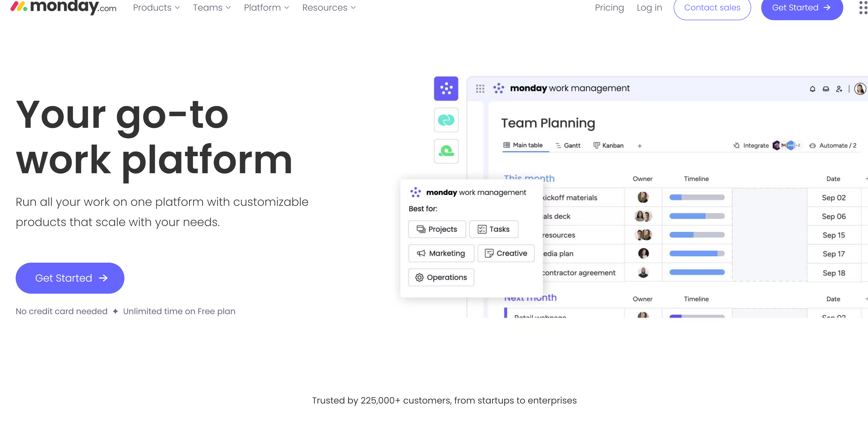Open the inbox tray icon

[x=826, y=89]
